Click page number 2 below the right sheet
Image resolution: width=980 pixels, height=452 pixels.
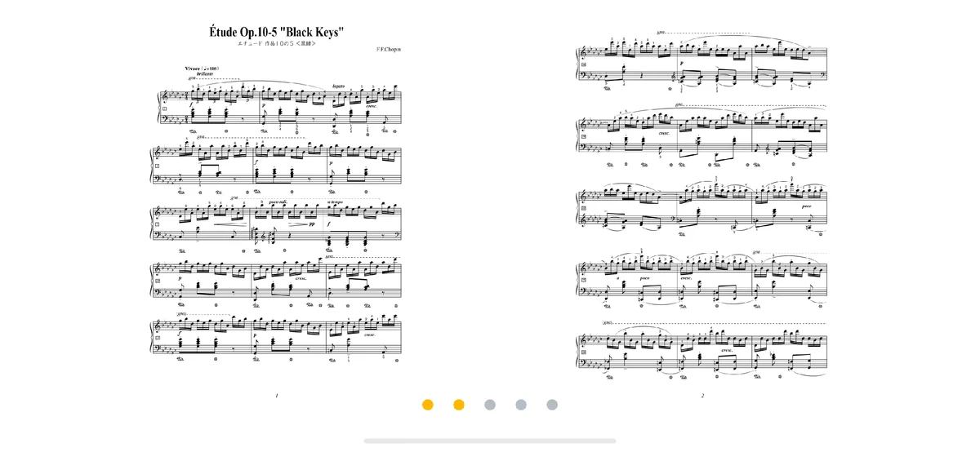(x=702, y=396)
